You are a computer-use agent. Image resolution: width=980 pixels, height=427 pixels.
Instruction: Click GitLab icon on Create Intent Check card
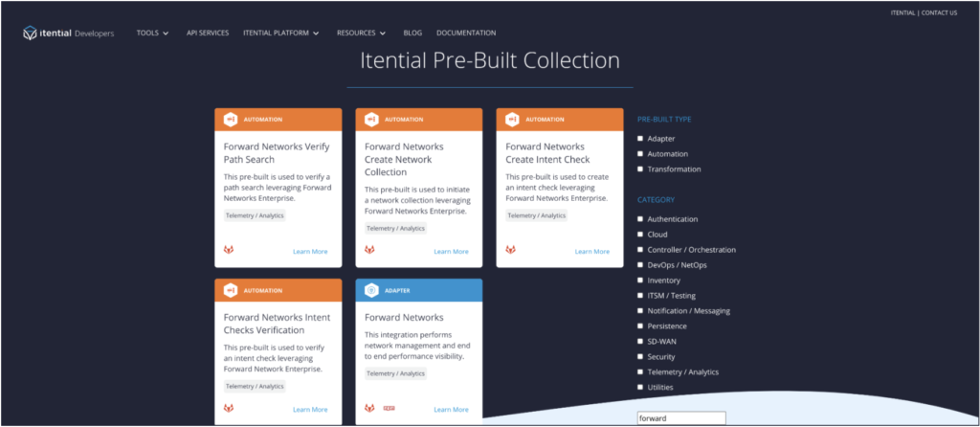(510, 251)
